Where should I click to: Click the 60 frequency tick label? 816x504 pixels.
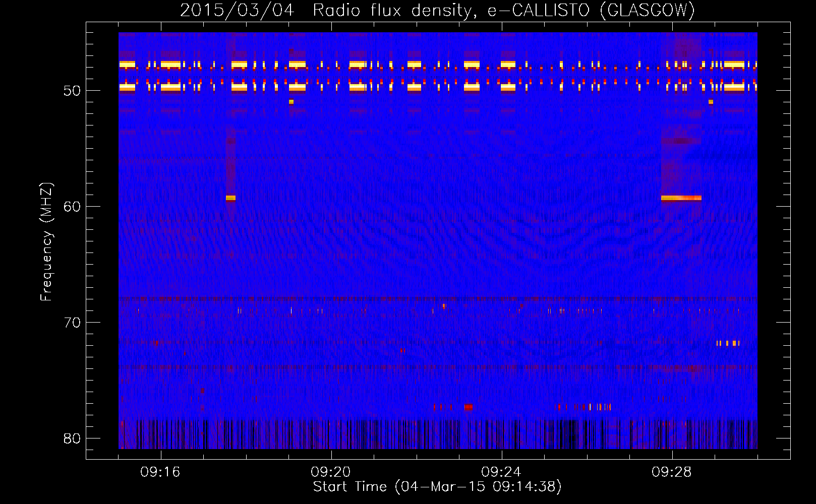[x=72, y=207]
